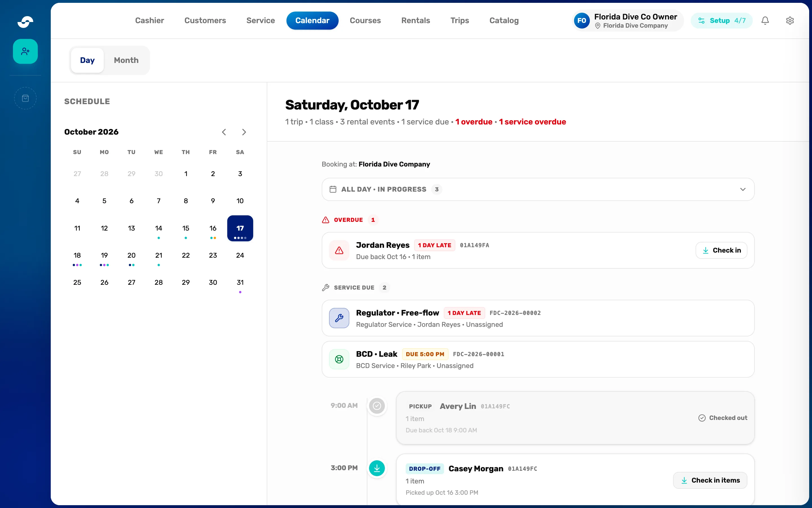Screen dimensions: 812x508
Task: Click the FDC-2026-00001 ticket number
Action: (478, 354)
